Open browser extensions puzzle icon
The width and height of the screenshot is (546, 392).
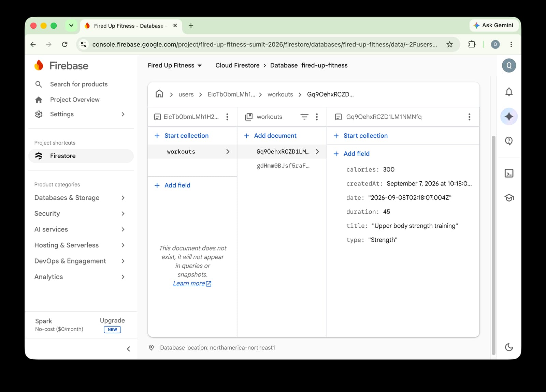pyautogui.click(x=472, y=44)
